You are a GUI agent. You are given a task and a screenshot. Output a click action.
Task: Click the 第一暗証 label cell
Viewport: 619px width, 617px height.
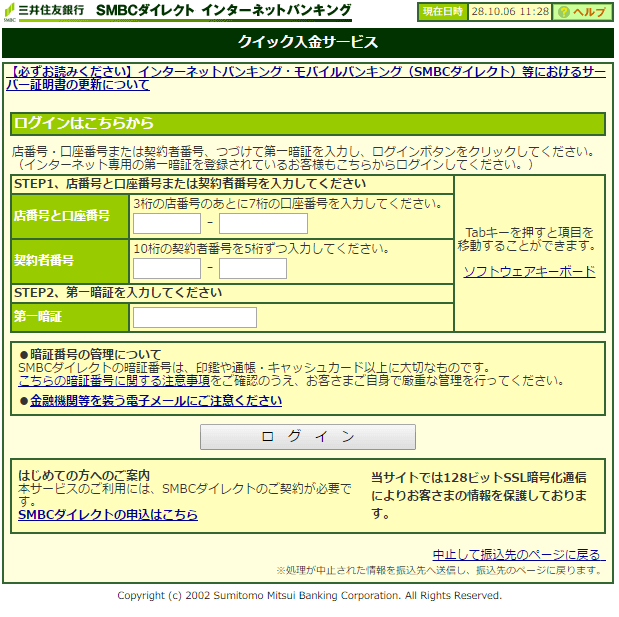tap(70, 317)
